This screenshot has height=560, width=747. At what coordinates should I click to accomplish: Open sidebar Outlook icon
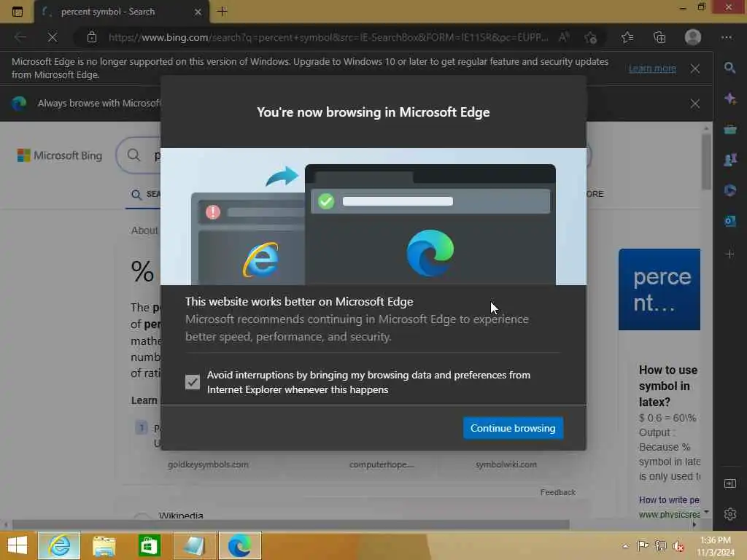tap(729, 221)
